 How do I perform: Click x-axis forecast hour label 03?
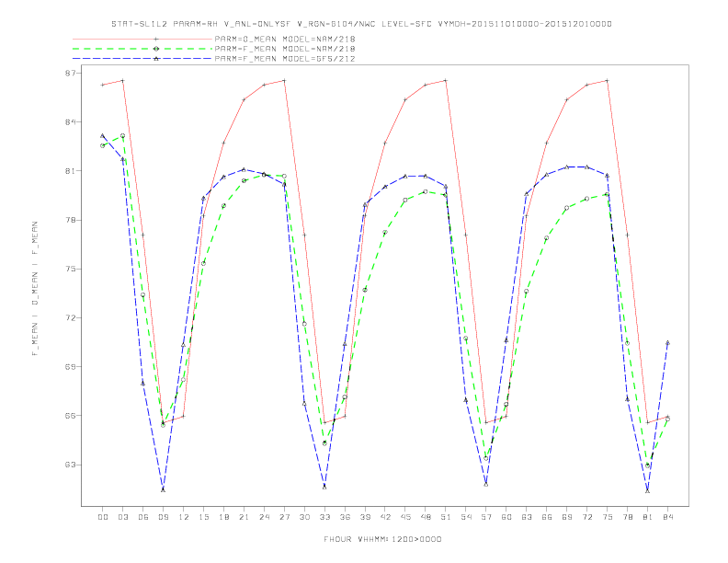coord(122,517)
